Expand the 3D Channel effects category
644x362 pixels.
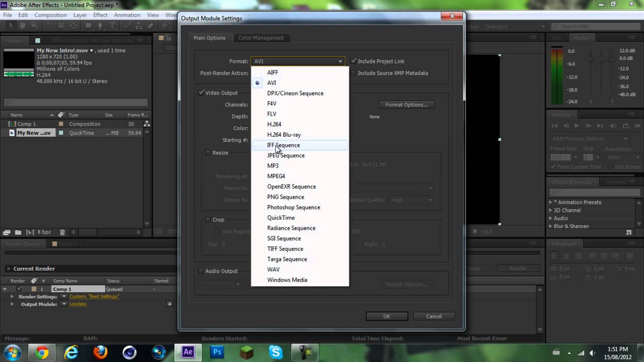pyautogui.click(x=550, y=211)
